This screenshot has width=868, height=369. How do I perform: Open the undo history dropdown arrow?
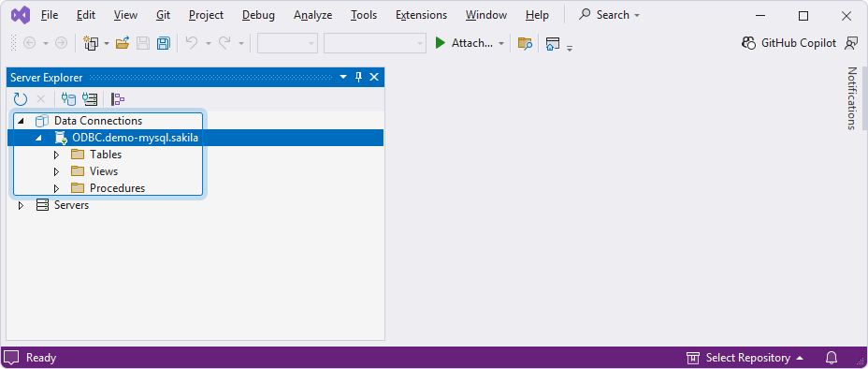(209, 43)
